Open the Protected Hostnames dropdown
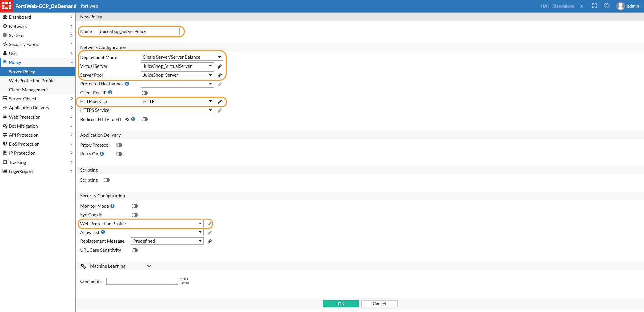Viewport: 644px width, 312px height. [177, 84]
